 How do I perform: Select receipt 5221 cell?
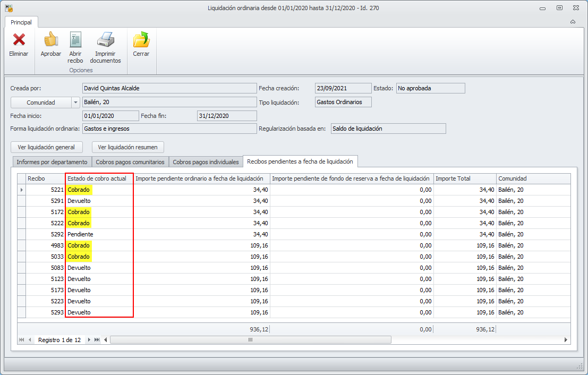(x=45, y=190)
